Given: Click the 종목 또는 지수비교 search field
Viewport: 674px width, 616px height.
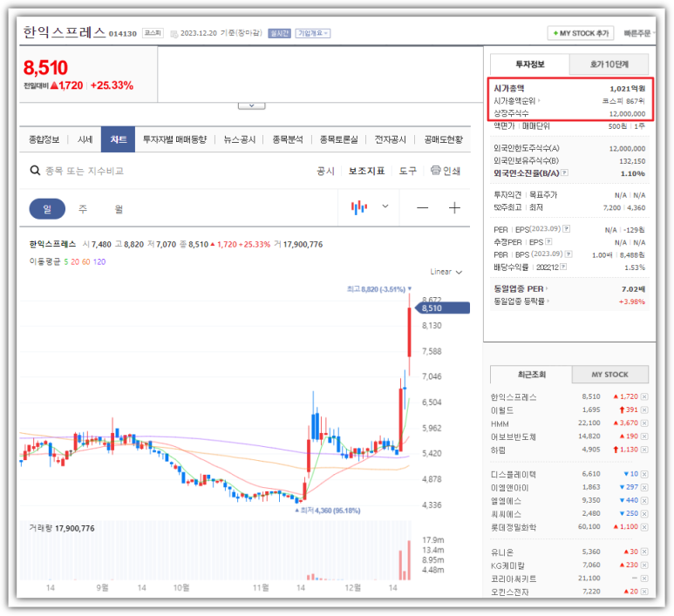Looking at the screenshot, I should [85, 171].
